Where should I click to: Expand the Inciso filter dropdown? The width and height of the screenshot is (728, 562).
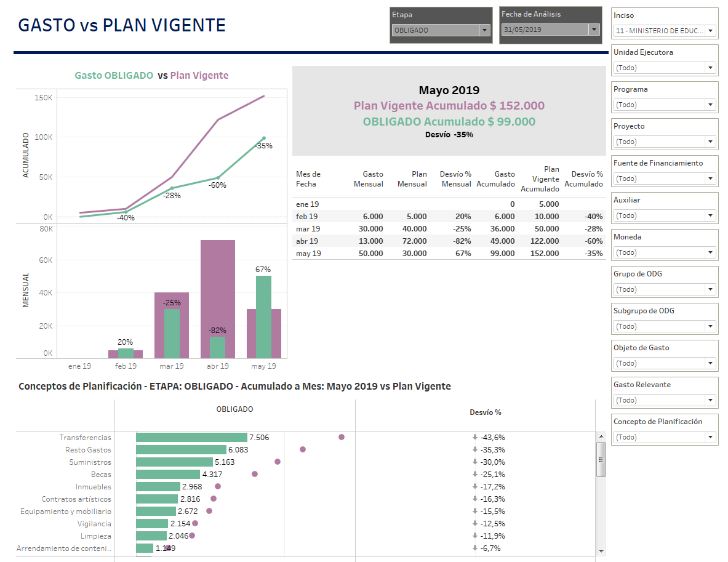pyautogui.click(x=665, y=31)
